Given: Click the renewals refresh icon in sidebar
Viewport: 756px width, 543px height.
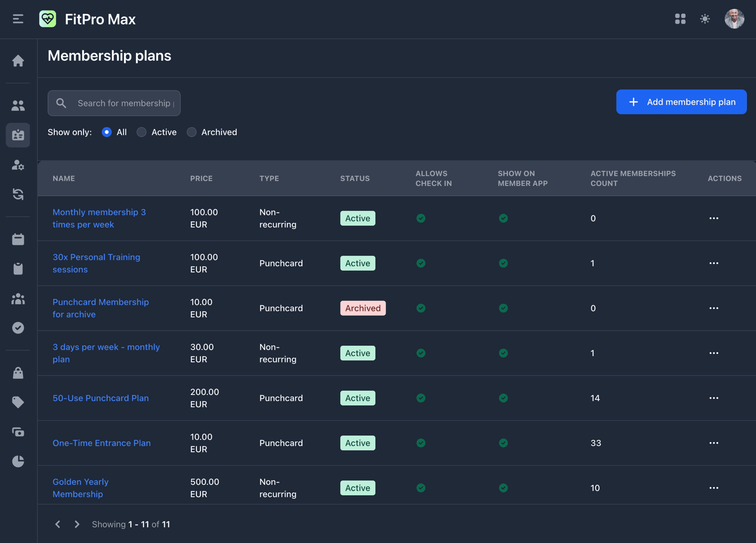Looking at the screenshot, I should (18, 195).
